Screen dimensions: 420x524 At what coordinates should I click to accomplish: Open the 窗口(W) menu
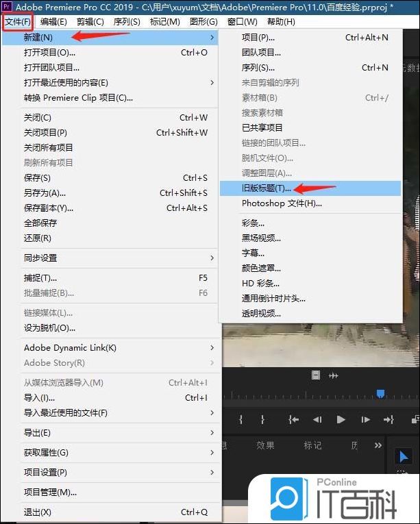[x=242, y=22]
